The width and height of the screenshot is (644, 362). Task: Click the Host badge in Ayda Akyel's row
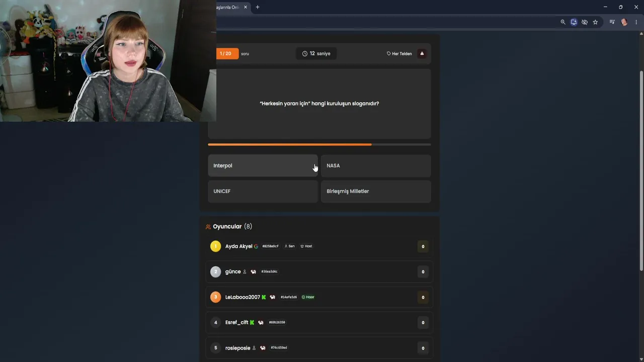306,246
